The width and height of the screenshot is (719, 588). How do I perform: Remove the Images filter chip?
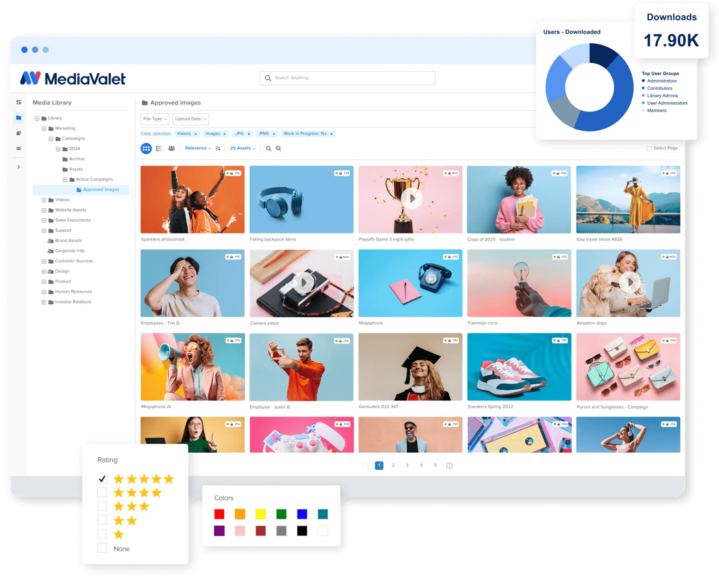[225, 134]
